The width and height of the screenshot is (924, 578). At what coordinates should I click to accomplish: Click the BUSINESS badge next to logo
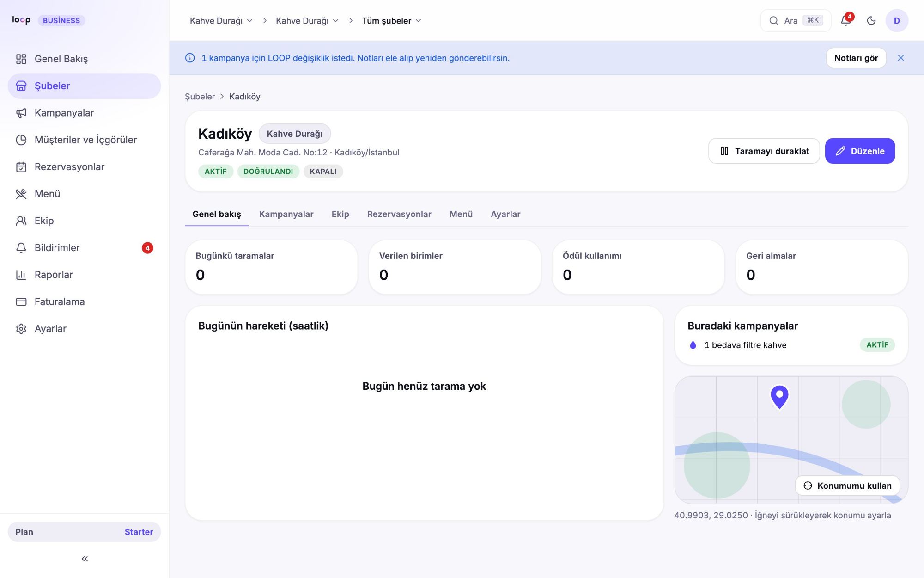61,20
